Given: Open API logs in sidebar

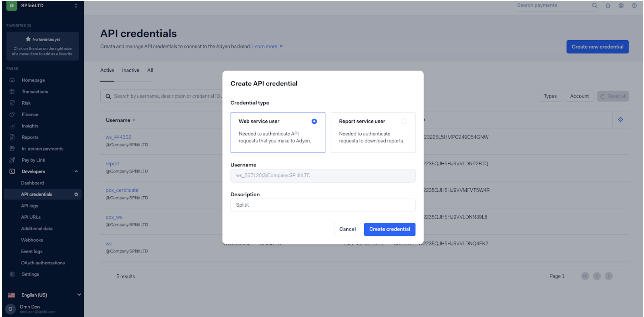Looking at the screenshot, I should [29, 206].
